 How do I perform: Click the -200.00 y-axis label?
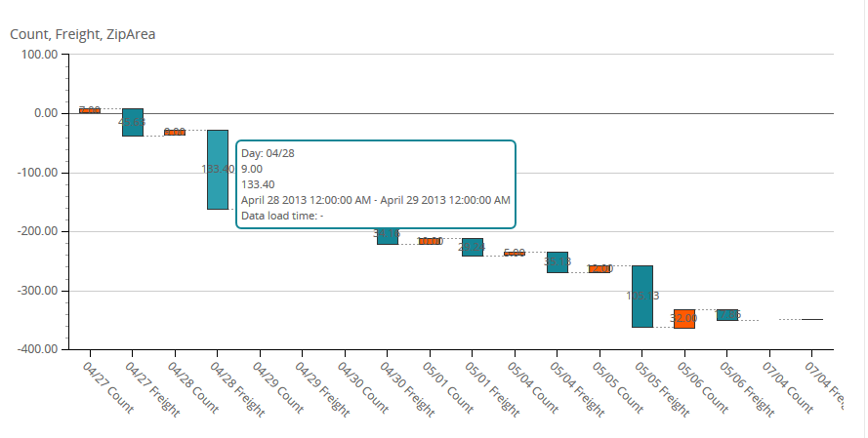click(36, 232)
